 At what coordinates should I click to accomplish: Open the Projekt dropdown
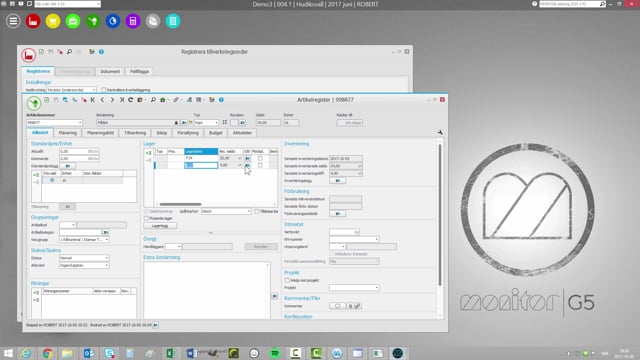point(376,288)
